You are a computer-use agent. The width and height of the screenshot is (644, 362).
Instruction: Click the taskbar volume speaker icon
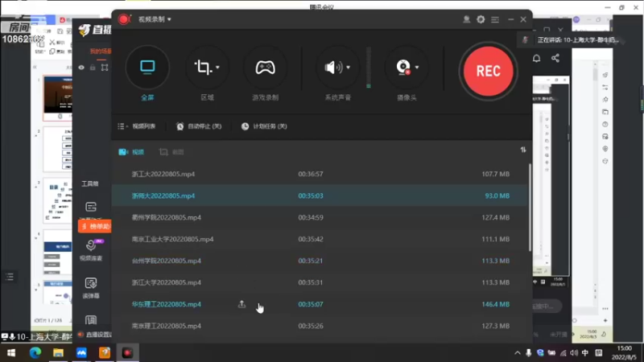pos(574,353)
